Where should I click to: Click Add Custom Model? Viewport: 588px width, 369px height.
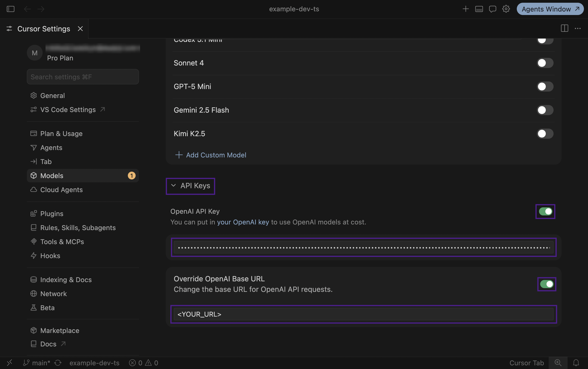(211, 155)
